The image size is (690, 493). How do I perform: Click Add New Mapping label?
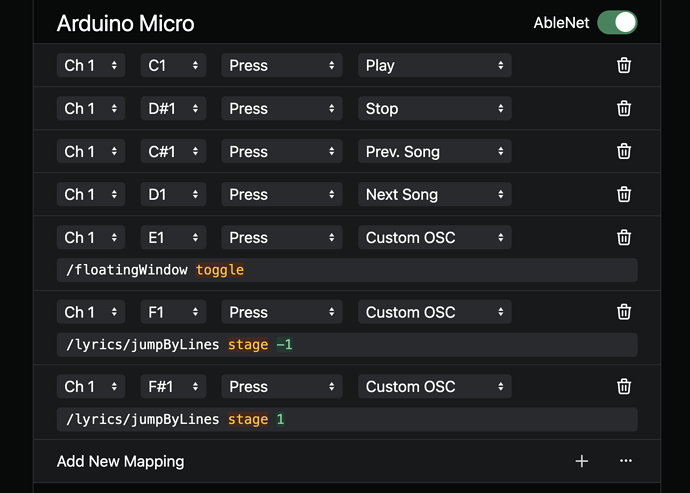coord(120,461)
